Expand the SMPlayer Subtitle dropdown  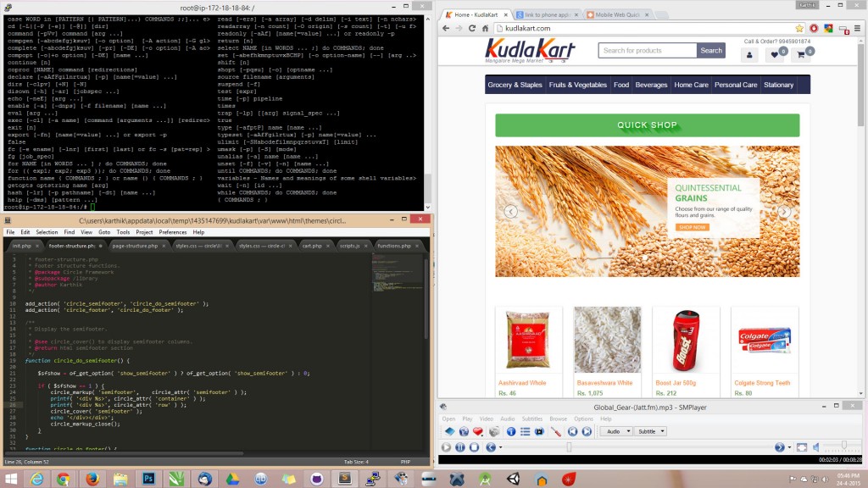(650, 431)
